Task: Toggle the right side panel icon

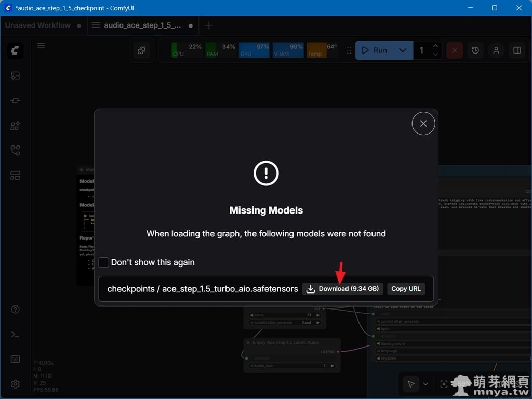Action: point(517,50)
